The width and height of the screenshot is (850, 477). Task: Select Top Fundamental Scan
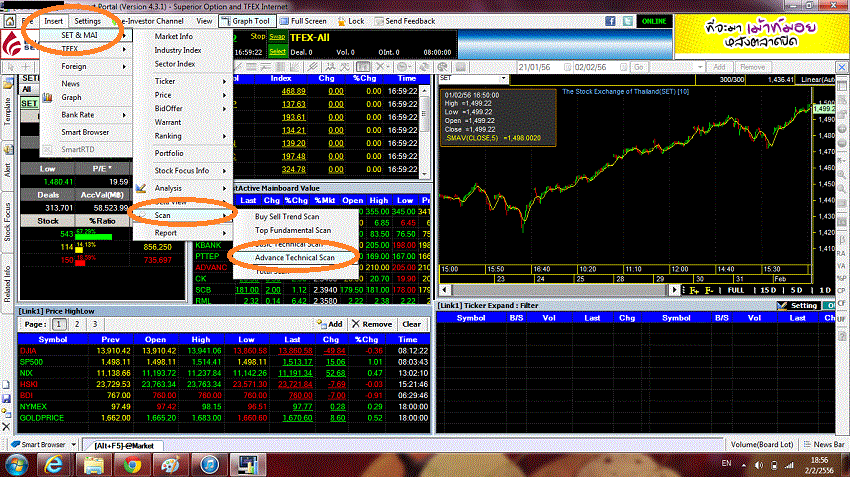coord(295,230)
